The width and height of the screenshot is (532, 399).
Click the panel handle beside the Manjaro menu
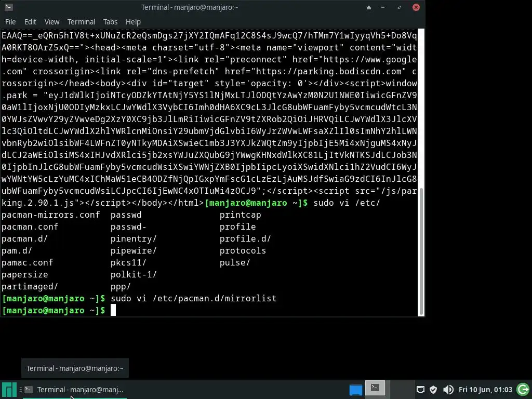click(20, 390)
